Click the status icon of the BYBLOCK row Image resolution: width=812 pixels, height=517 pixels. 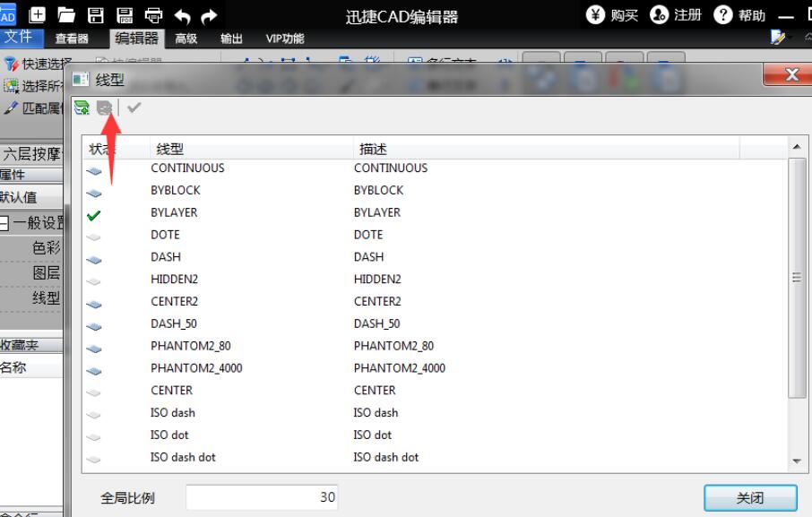pyautogui.click(x=94, y=193)
